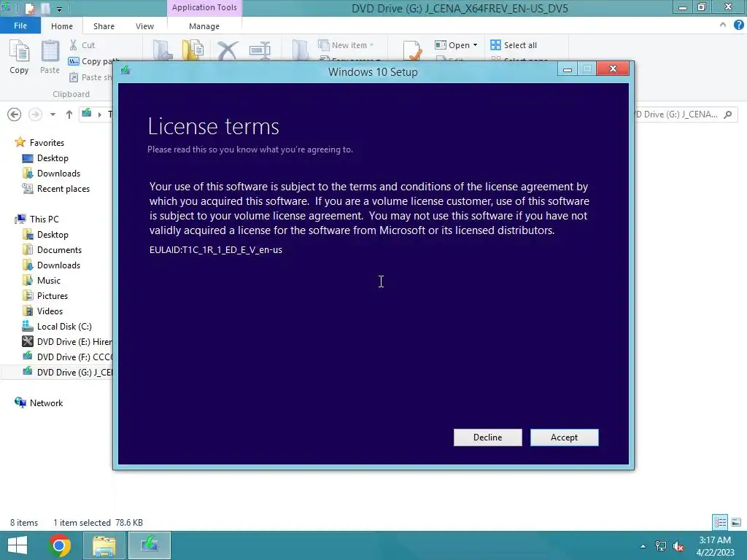Launch Google Chrome from the taskbar
The image size is (747, 560).
point(59,545)
